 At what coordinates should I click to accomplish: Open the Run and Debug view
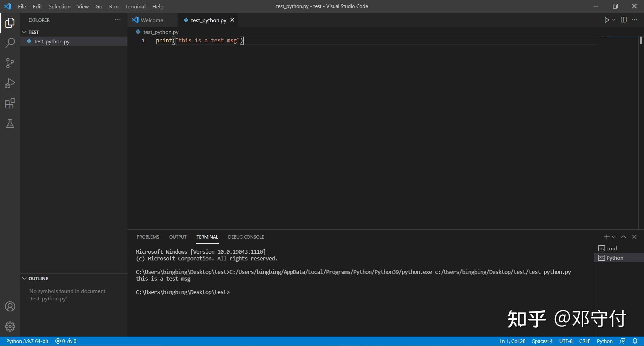coord(10,83)
